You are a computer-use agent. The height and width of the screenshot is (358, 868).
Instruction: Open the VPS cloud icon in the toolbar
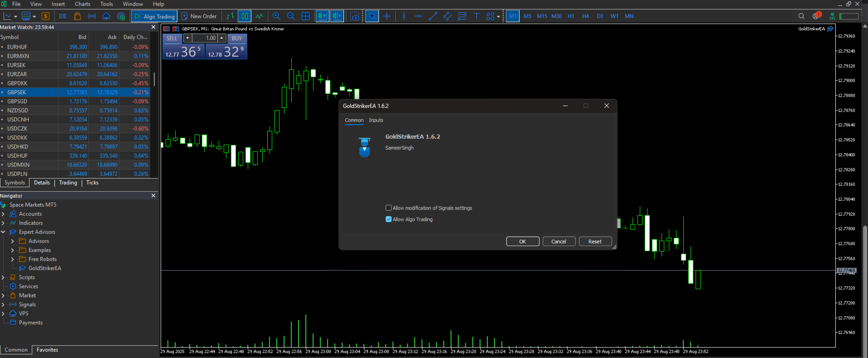click(x=107, y=16)
